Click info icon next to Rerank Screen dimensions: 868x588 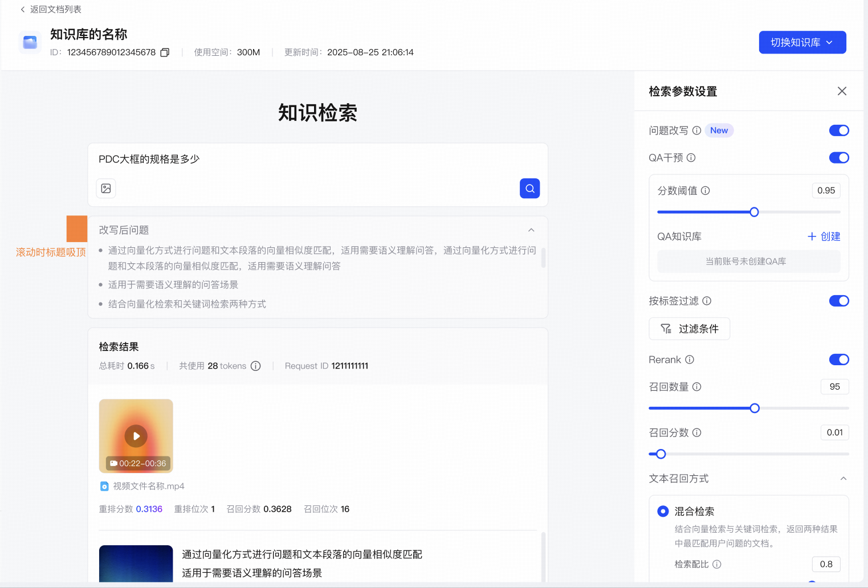coord(690,360)
